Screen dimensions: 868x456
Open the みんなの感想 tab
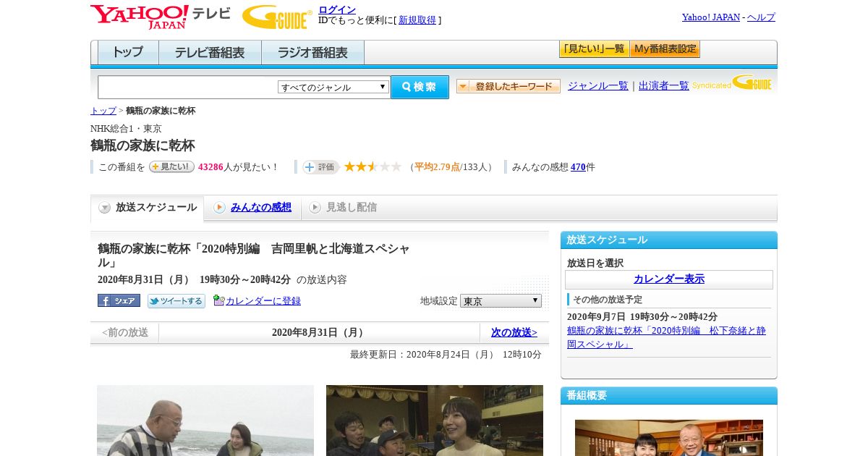(x=260, y=207)
